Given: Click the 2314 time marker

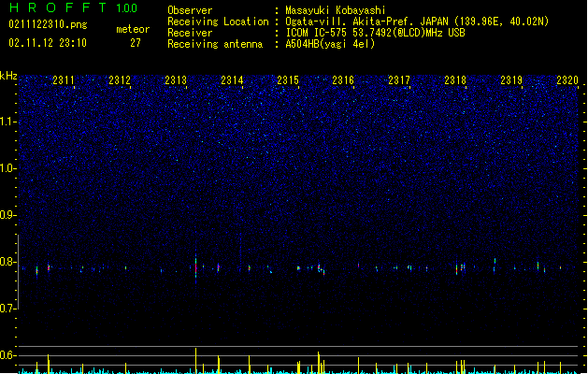Looking at the screenshot, I should point(232,80).
